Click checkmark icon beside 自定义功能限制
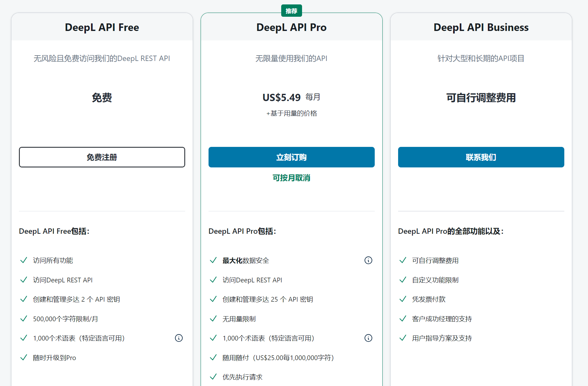 click(x=403, y=280)
